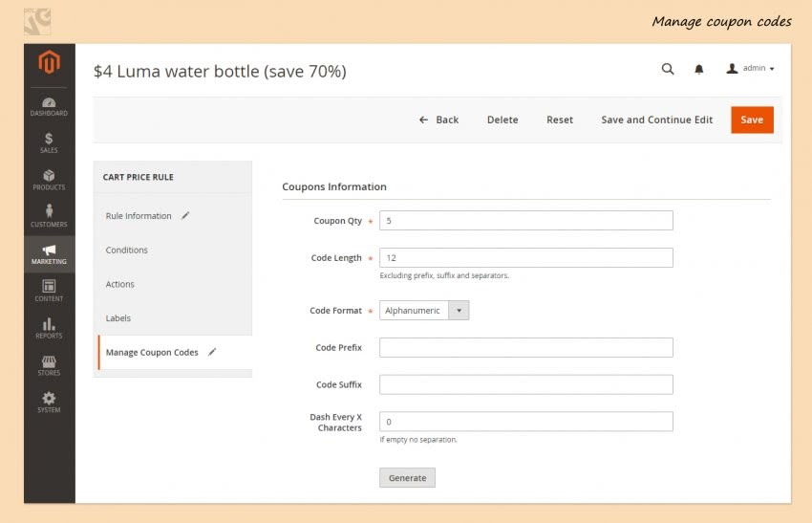Click pencil icon beside Manage Coupon Codes
This screenshot has width=812, height=523.
tap(212, 352)
